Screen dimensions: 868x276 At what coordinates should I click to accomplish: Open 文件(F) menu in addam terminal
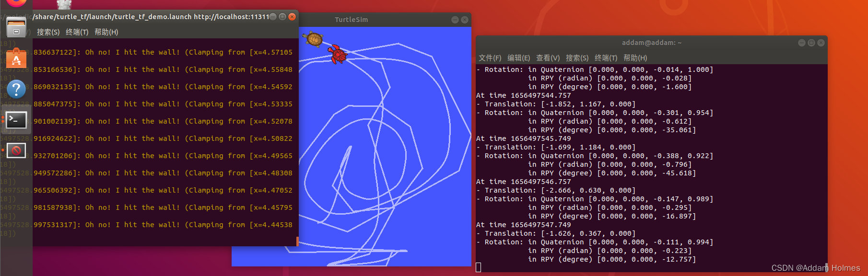pos(490,58)
